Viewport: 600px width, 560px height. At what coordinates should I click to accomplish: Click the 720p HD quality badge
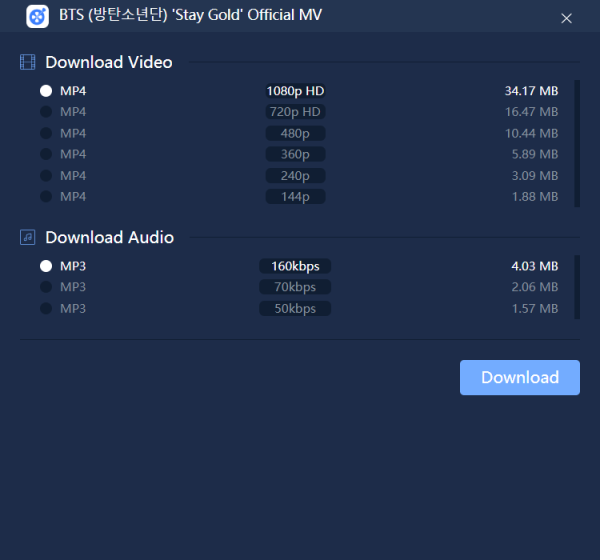tap(295, 112)
